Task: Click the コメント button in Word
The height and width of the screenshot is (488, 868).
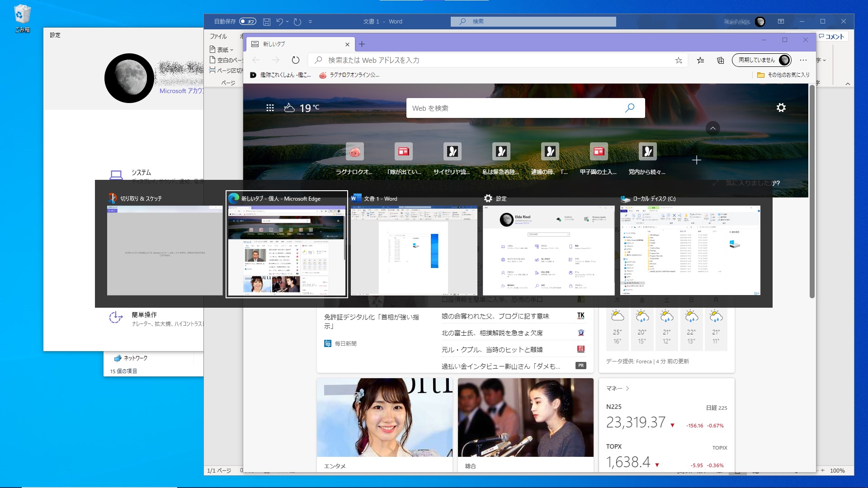Action: coord(832,37)
